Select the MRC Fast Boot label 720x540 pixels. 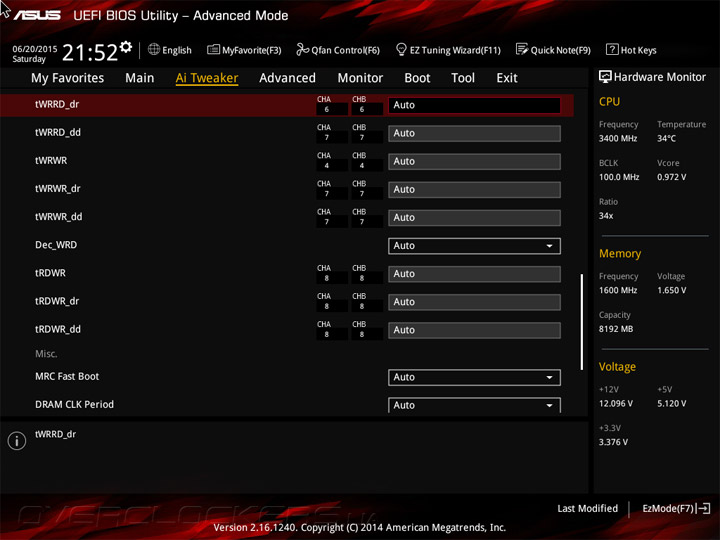tap(67, 376)
